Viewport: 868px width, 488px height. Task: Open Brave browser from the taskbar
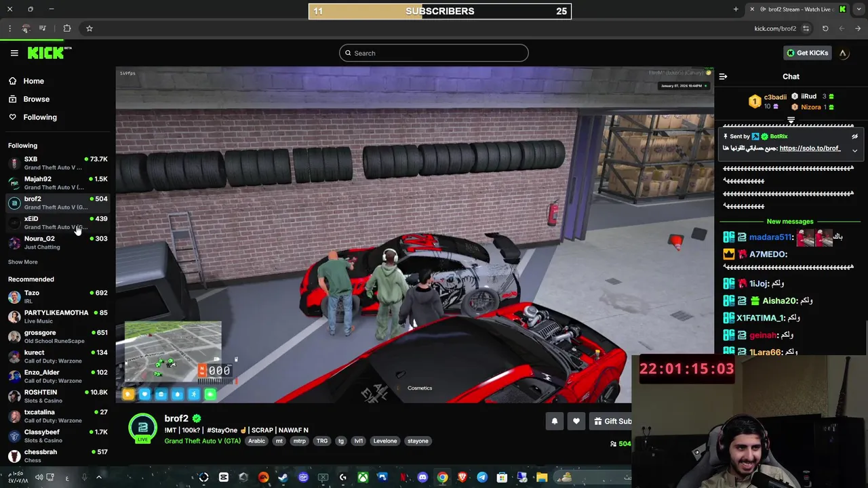(x=462, y=477)
